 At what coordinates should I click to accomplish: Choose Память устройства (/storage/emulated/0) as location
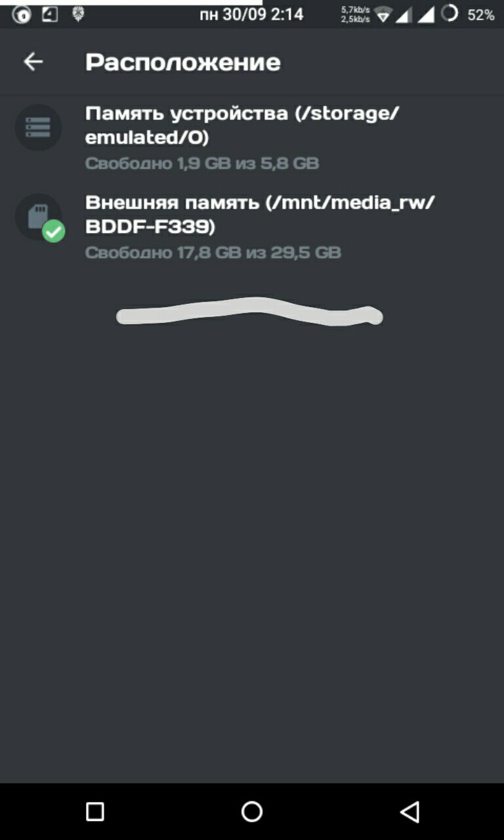(x=252, y=136)
